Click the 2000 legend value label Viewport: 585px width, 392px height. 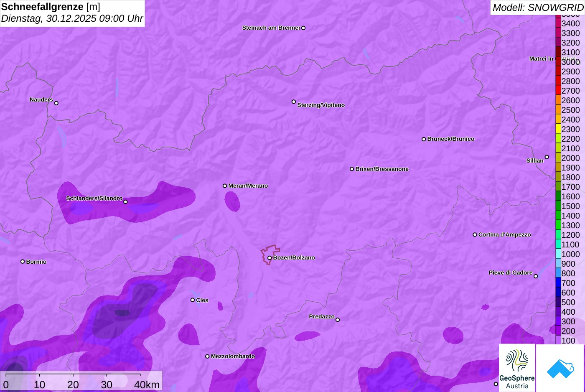point(571,158)
